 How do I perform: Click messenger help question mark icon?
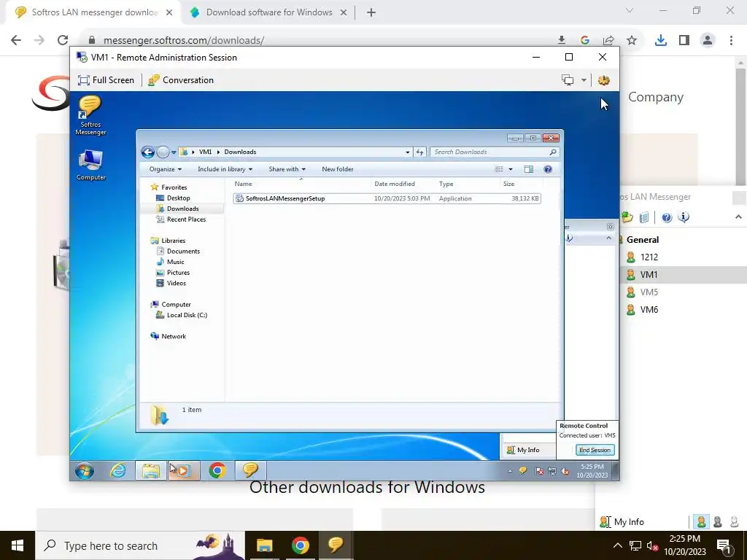667,217
